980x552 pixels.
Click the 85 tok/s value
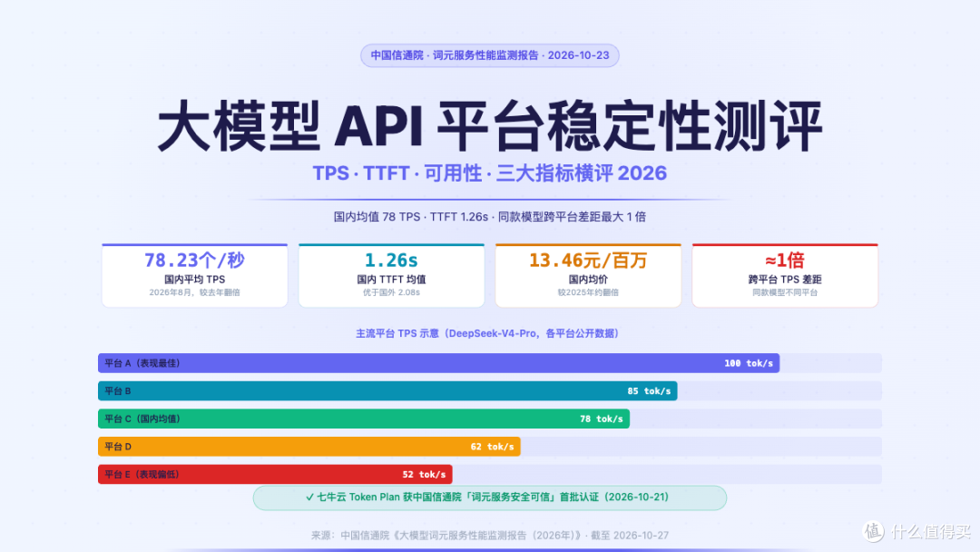tap(649, 391)
